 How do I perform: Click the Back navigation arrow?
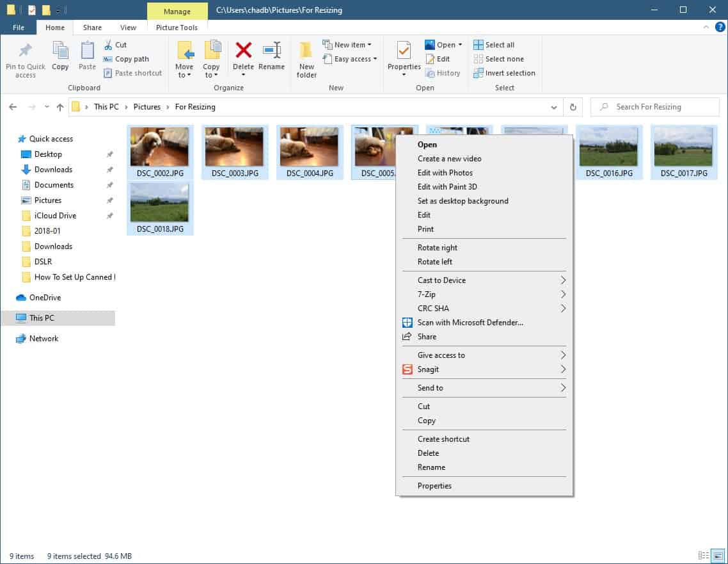(13, 107)
